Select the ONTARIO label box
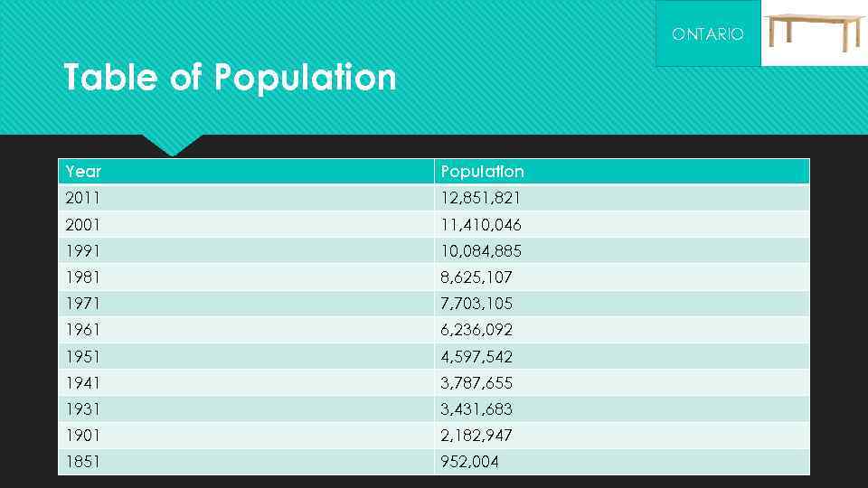The height and width of the screenshot is (488, 868). pyautogui.click(x=708, y=33)
